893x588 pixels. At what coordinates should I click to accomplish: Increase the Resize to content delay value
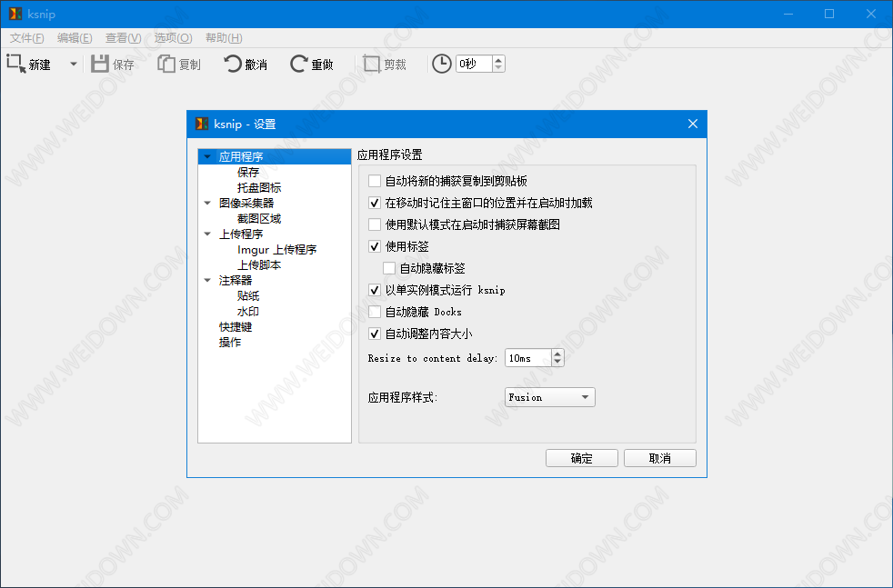557,354
